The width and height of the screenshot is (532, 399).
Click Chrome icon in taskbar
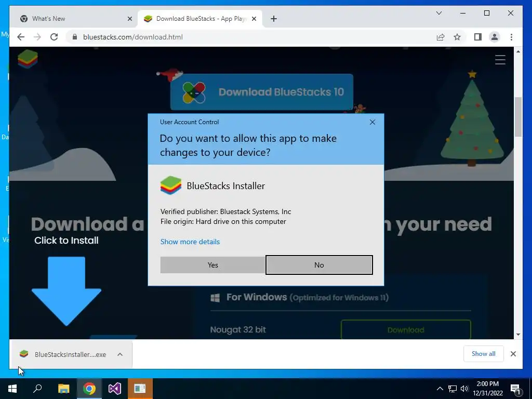pos(89,389)
